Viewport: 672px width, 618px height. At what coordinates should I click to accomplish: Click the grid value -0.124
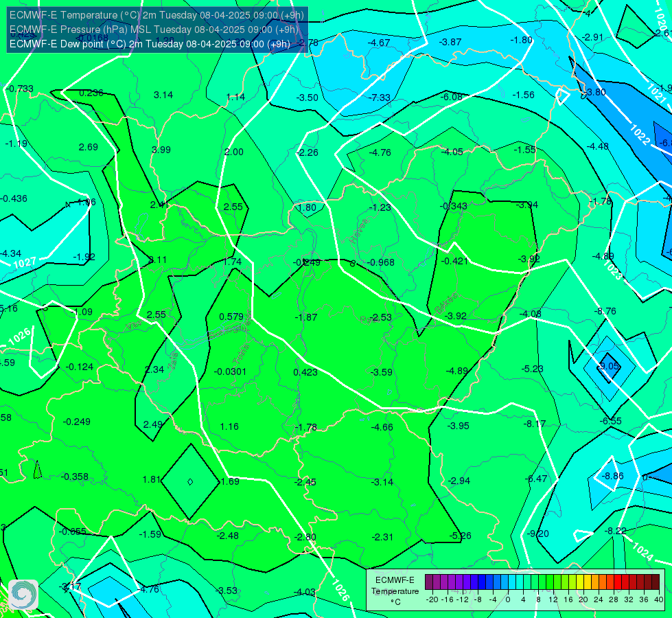tap(80, 367)
